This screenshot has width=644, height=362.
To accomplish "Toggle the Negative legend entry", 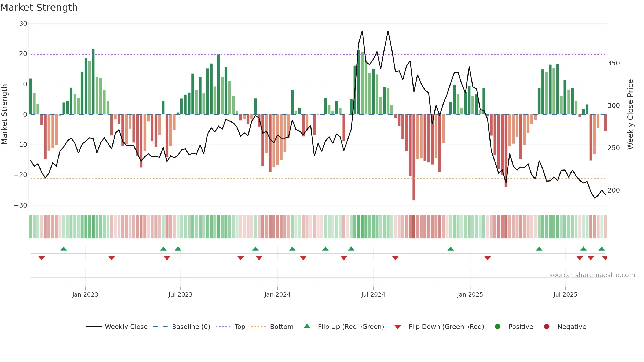I will pyautogui.click(x=565, y=327).
